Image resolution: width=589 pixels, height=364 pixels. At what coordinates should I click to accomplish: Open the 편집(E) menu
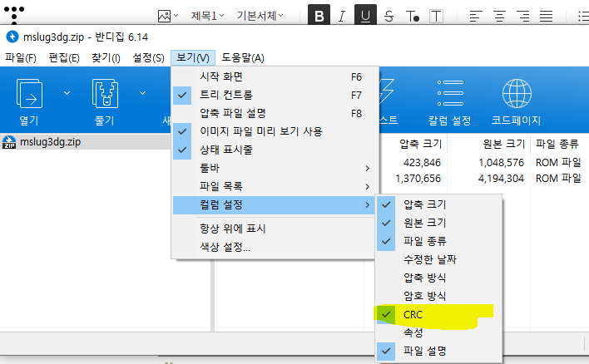tap(64, 58)
